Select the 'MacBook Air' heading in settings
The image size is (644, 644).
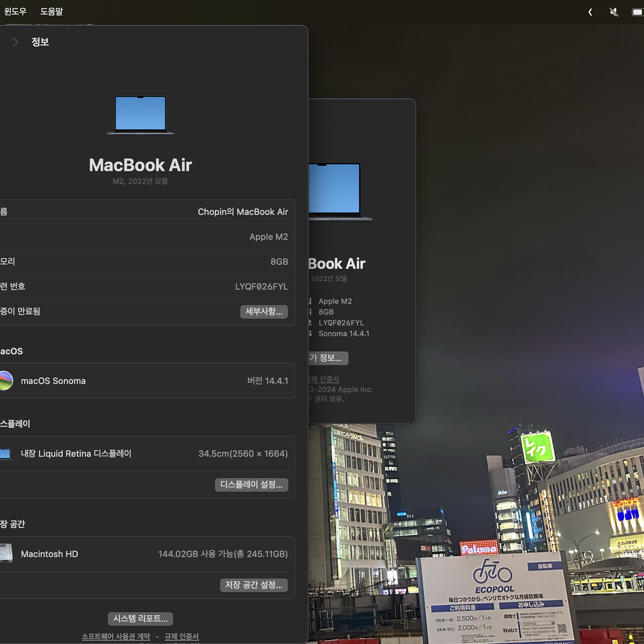click(x=140, y=165)
